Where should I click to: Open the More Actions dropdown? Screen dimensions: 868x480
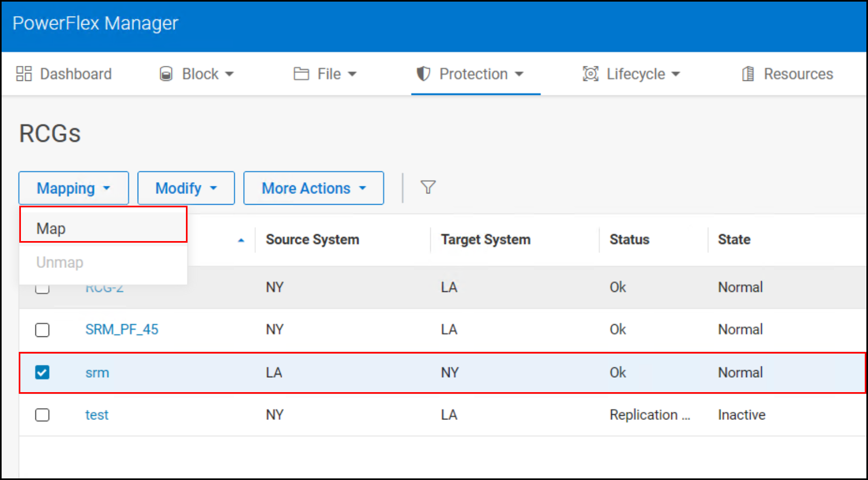click(x=313, y=188)
